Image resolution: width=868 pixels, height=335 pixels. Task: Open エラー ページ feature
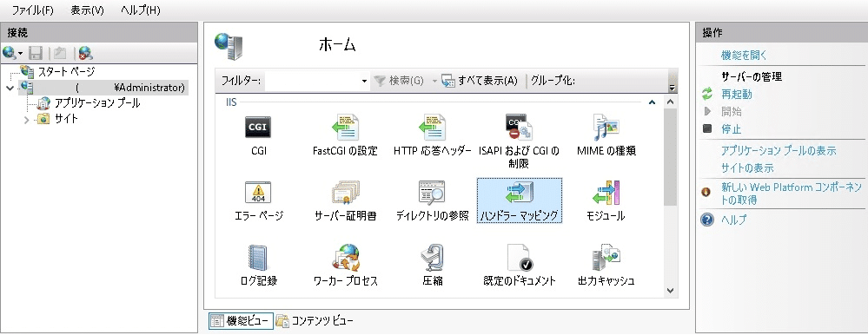259,201
